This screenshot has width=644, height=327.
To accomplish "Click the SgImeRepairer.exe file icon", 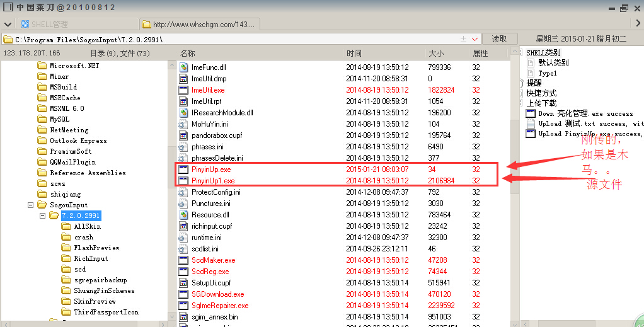I will coord(183,306).
